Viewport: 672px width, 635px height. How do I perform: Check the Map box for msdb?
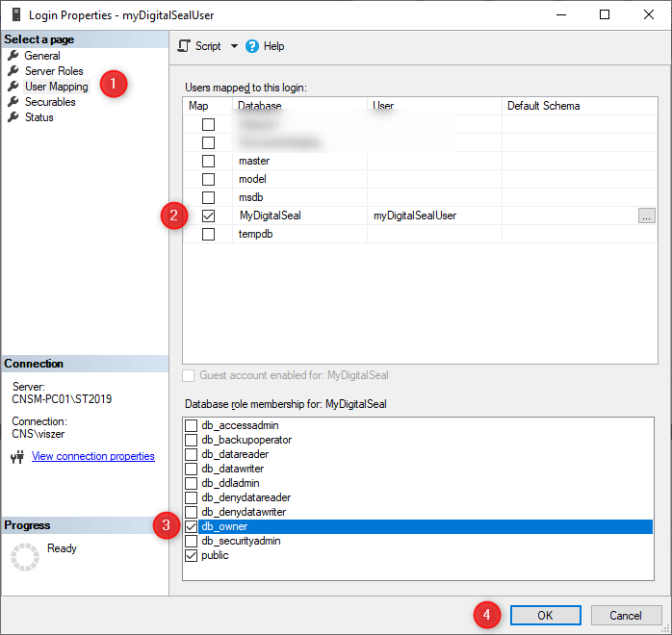coord(208,198)
